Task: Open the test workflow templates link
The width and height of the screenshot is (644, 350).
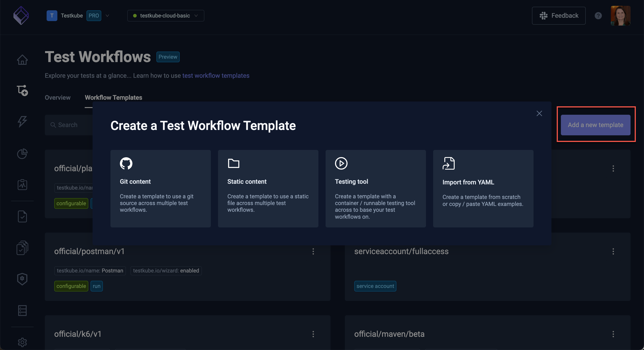Action: [x=216, y=76]
